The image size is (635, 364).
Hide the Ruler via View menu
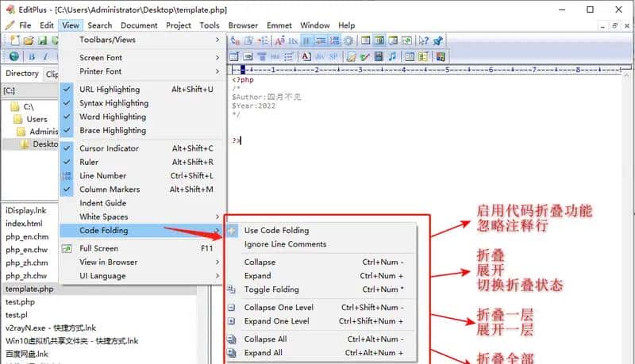tap(143, 163)
